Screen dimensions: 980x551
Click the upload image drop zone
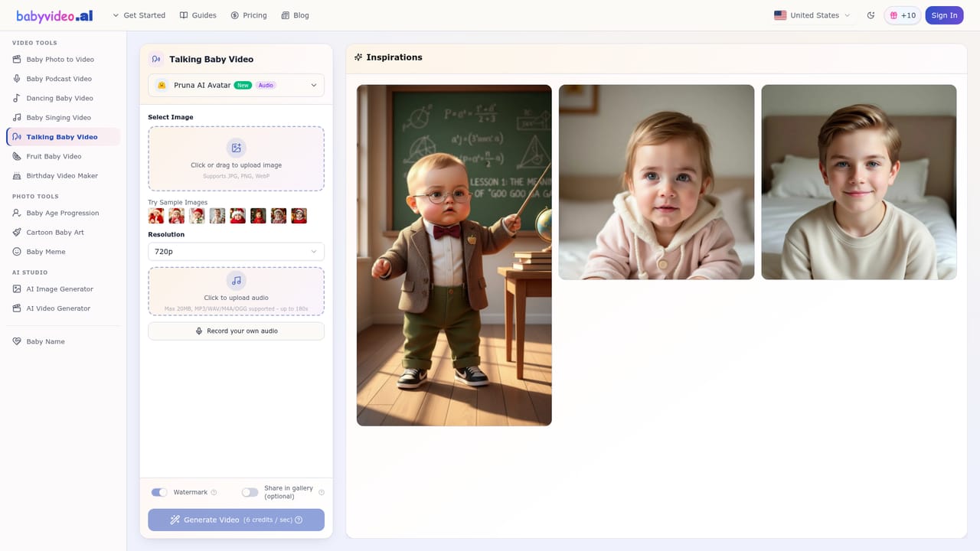pos(236,158)
